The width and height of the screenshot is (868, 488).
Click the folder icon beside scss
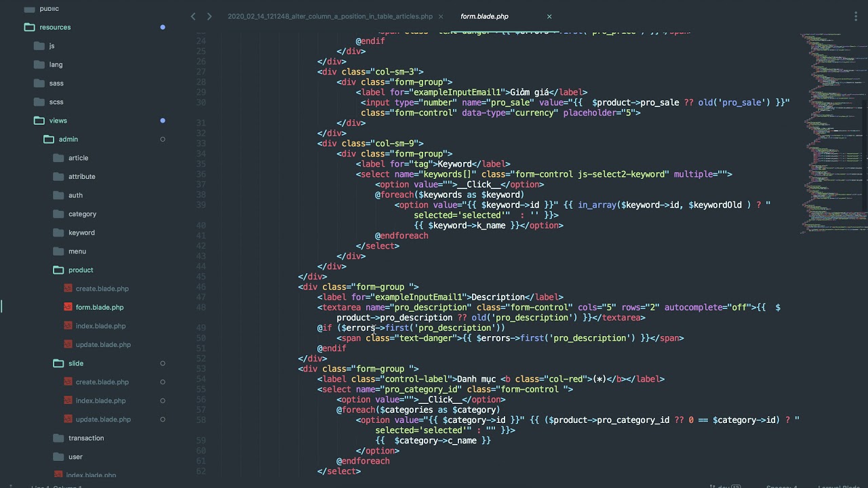39,102
